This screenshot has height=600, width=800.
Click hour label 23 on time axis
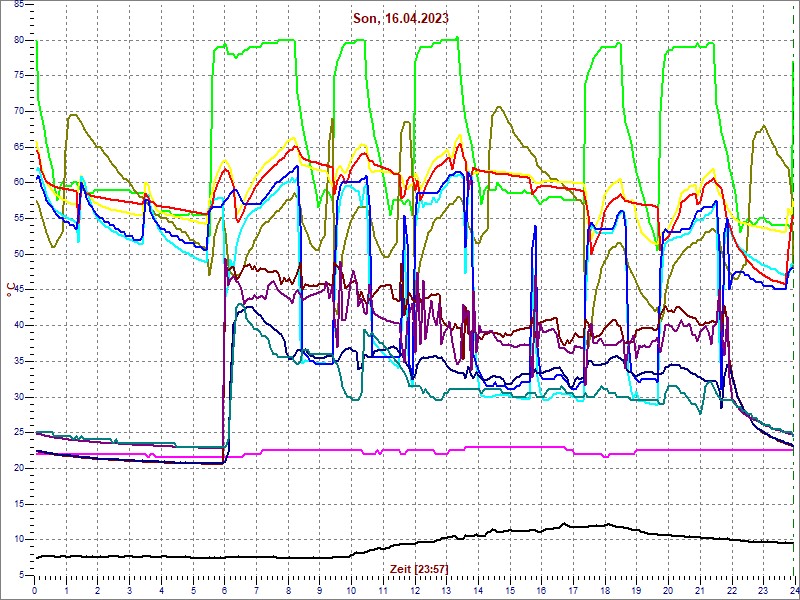[x=762, y=590]
